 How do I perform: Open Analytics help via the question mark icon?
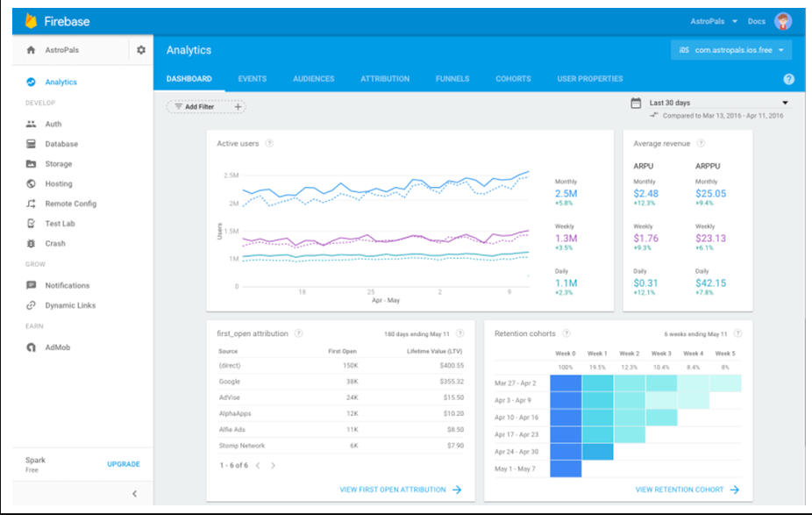point(787,78)
